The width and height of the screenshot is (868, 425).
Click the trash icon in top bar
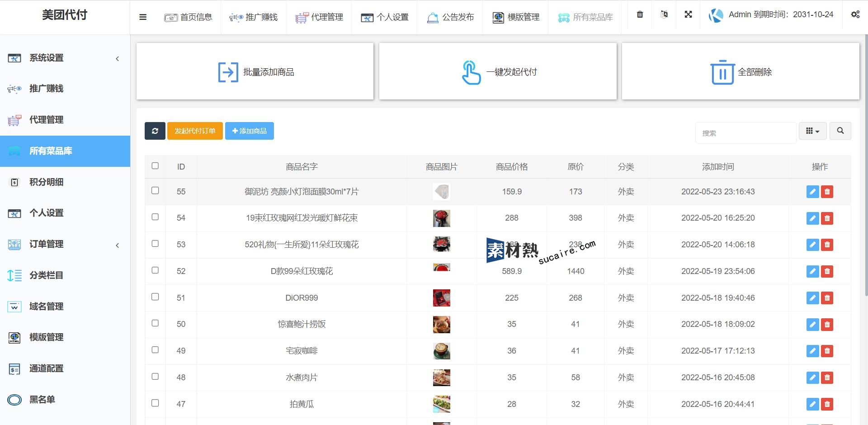tap(640, 14)
